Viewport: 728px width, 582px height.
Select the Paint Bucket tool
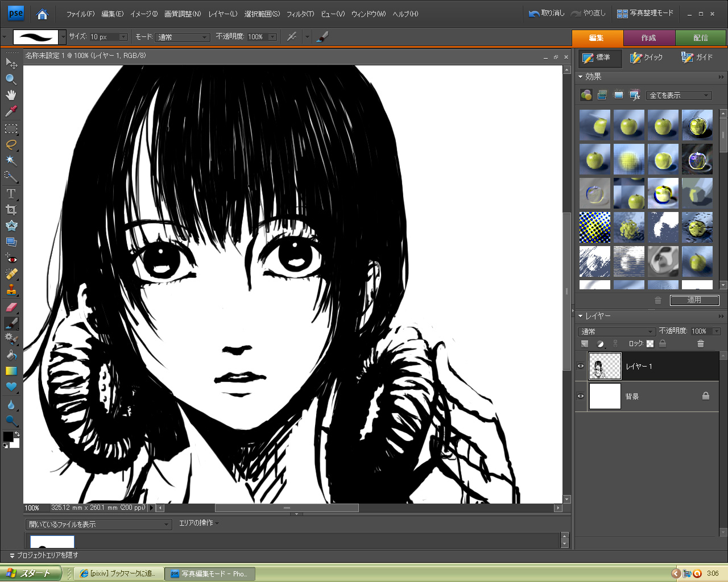(11, 355)
